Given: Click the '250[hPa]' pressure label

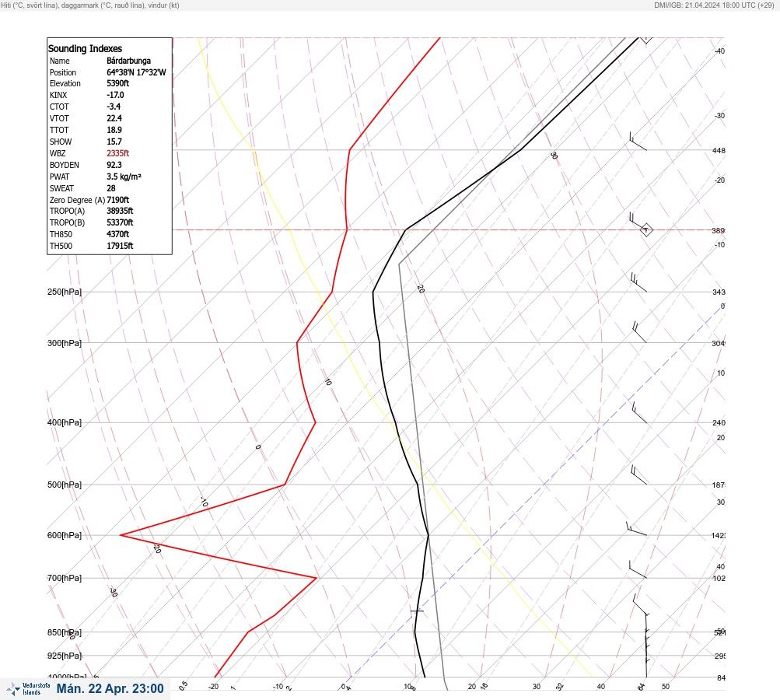Looking at the screenshot, I should [65, 292].
